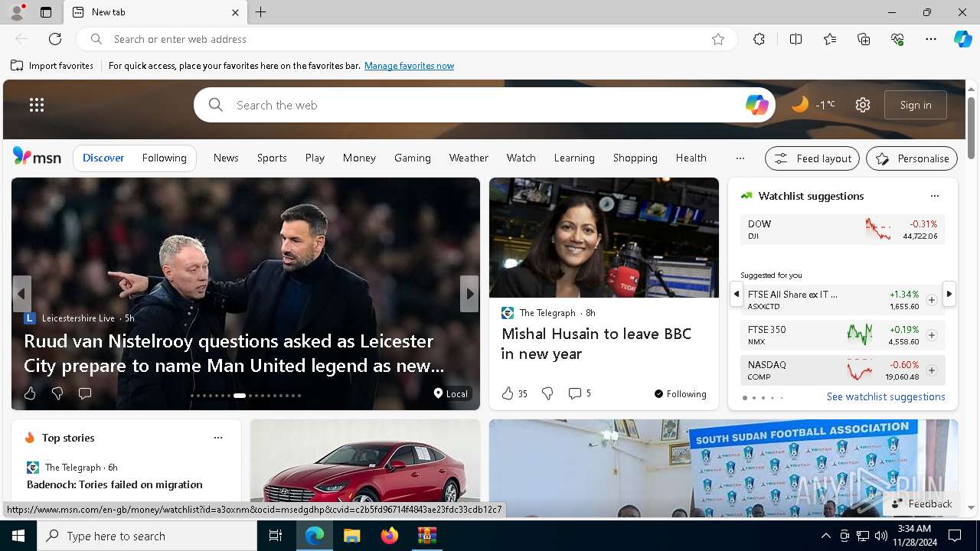
Task: Add FTSE 350 to watchlist
Action: [x=932, y=335]
